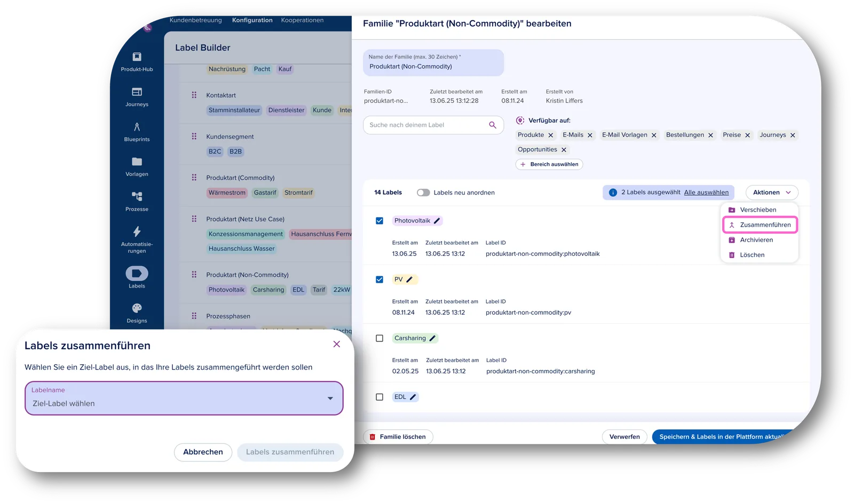Select the Hausanschluss Wasser label chip
This screenshot has width=854, height=504.
[x=241, y=249]
